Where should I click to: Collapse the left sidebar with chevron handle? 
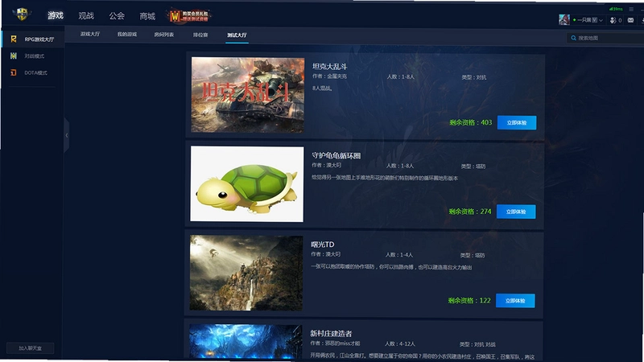[67, 135]
